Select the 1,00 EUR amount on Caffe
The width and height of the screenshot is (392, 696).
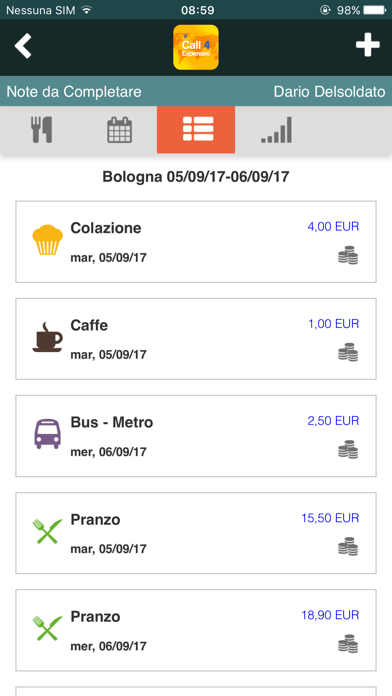tap(333, 324)
